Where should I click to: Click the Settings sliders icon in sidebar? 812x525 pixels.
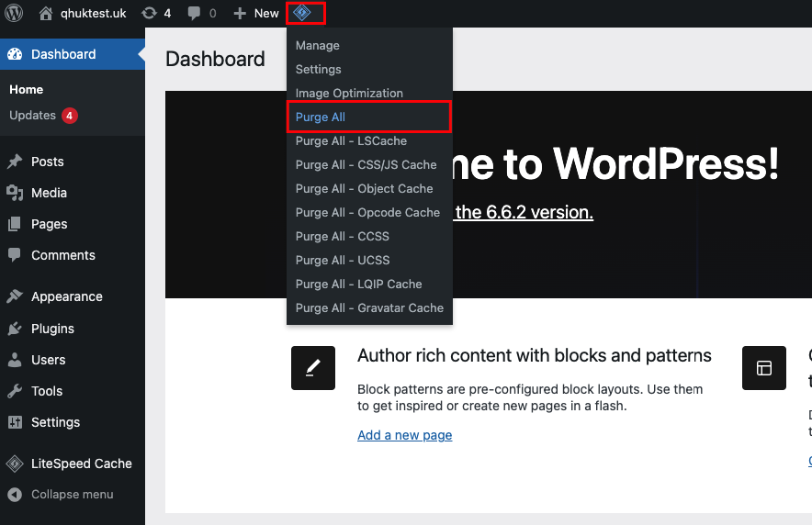[15, 422]
